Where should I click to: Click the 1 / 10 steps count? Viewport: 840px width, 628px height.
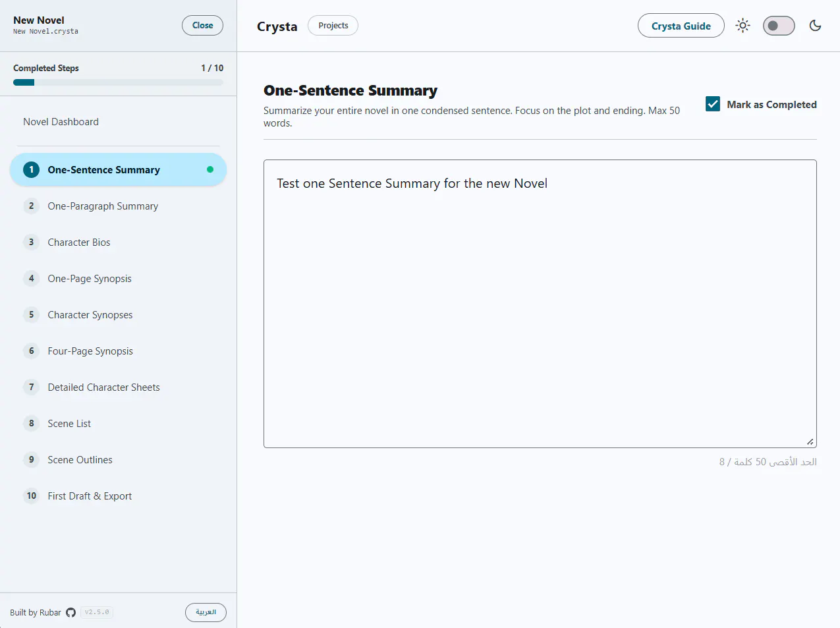(x=212, y=68)
